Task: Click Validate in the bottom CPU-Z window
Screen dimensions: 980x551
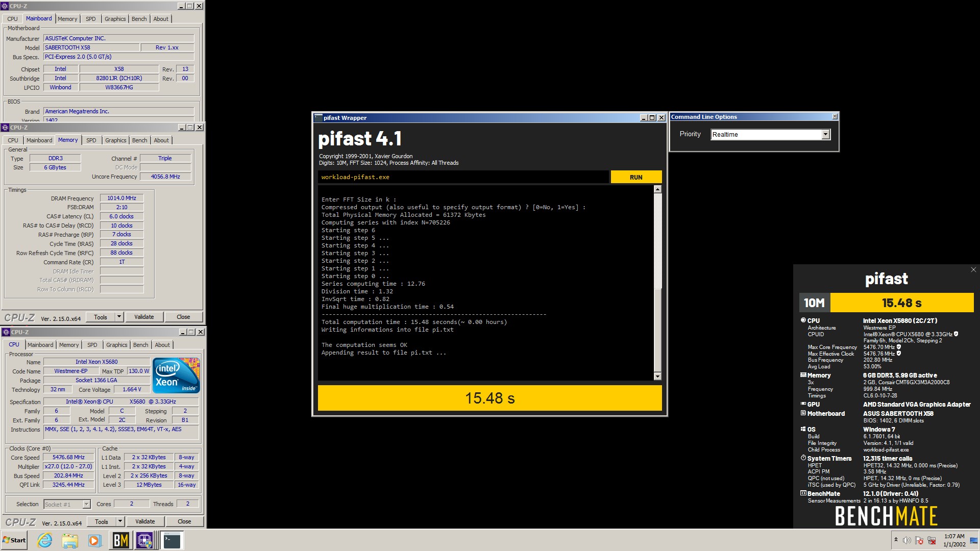Action: tap(145, 521)
